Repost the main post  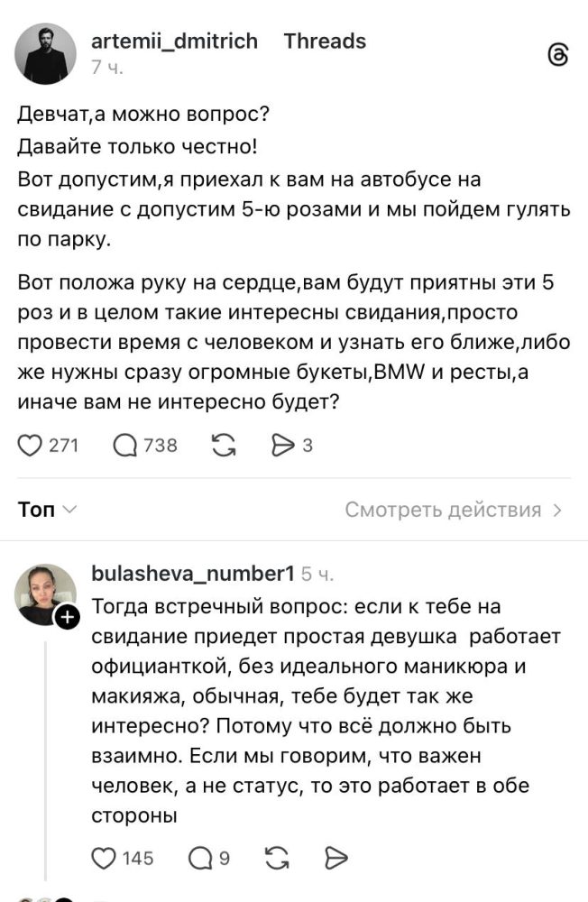[x=223, y=445]
